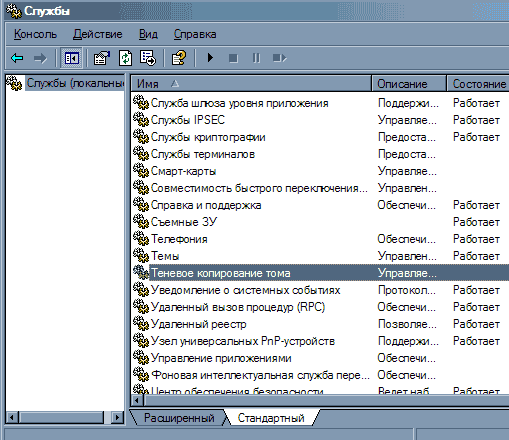
Task: Sort by the Описание column header
Action: (409, 84)
